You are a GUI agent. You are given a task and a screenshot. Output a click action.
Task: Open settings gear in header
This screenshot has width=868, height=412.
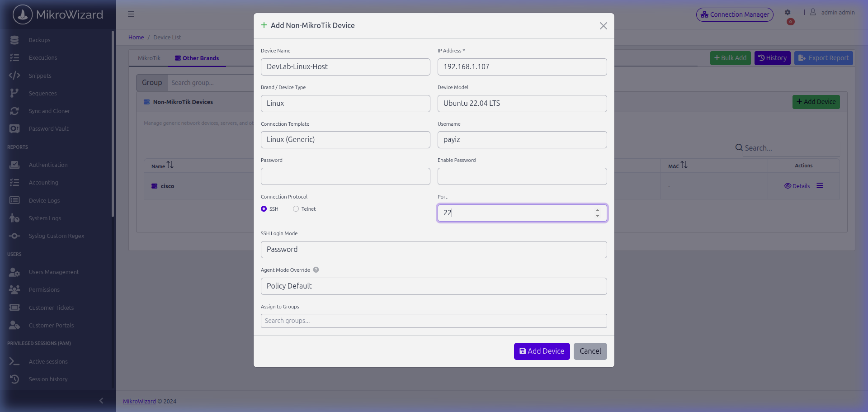pyautogui.click(x=788, y=13)
